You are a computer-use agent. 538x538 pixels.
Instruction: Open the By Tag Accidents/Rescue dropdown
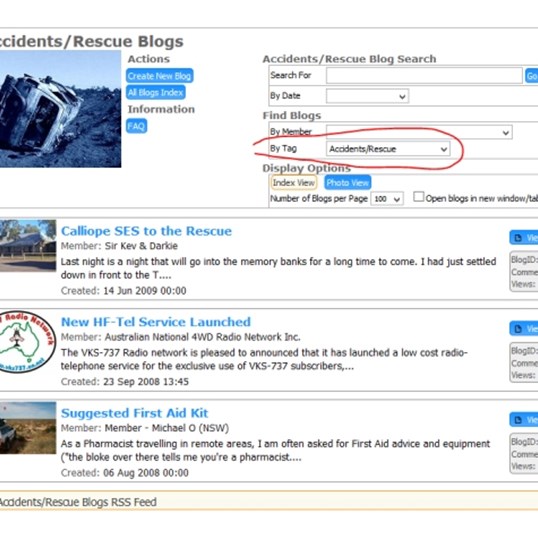388,149
